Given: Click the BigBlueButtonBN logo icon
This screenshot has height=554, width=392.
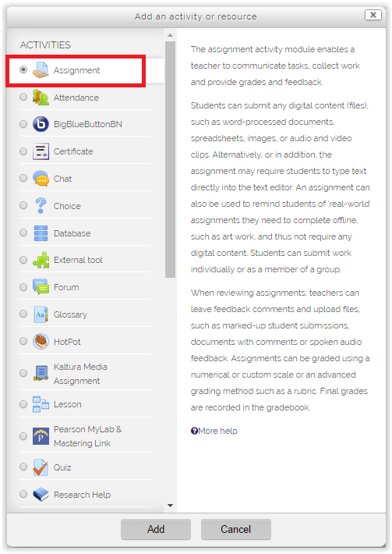Looking at the screenshot, I should point(41,124).
